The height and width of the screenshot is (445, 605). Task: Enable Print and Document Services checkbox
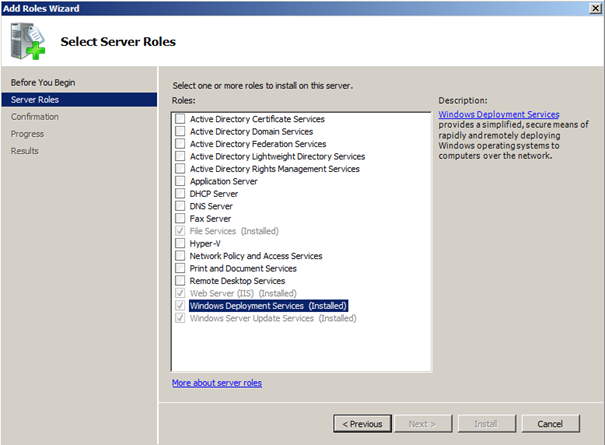180,268
